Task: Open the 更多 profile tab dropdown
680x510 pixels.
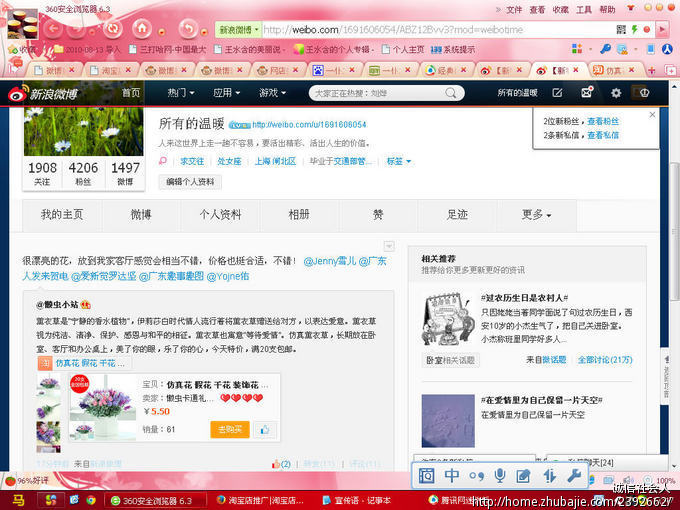Action: coord(536,215)
